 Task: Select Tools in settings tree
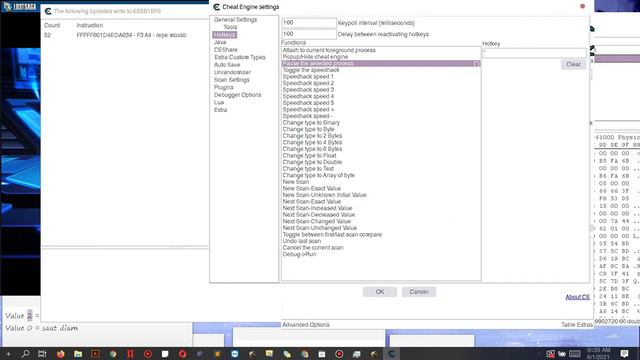click(x=230, y=27)
